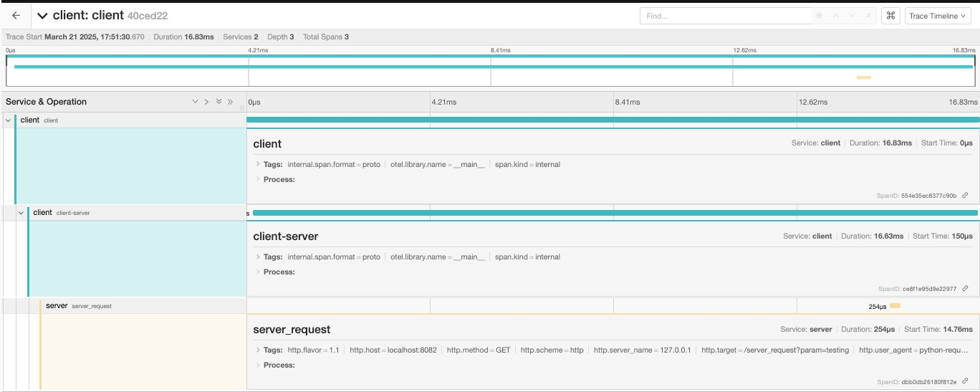The height and width of the screenshot is (392, 980).
Task: Click the client-server span timeline bar
Action: click(615, 213)
